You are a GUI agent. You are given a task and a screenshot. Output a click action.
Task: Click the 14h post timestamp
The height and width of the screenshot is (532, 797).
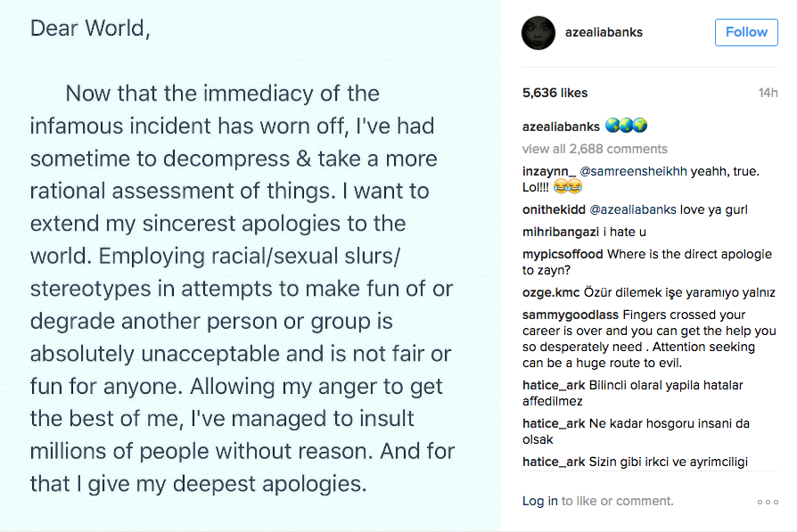768,93
